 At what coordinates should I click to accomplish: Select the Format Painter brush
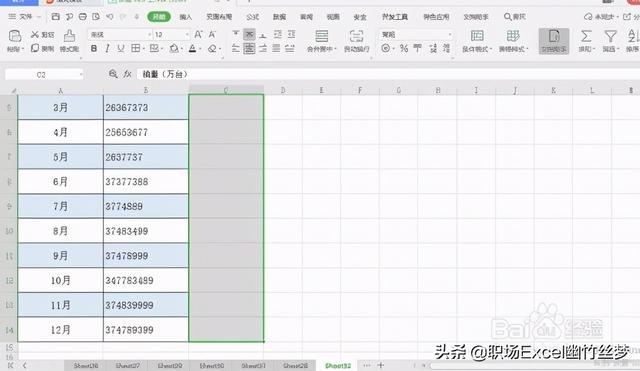pos(69,36)
